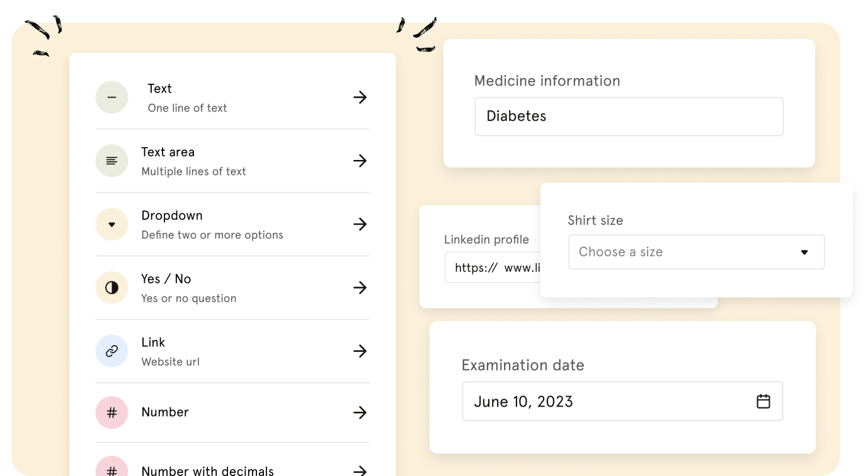Click the Text field type minus icon
868x476 pixels.
111,98
